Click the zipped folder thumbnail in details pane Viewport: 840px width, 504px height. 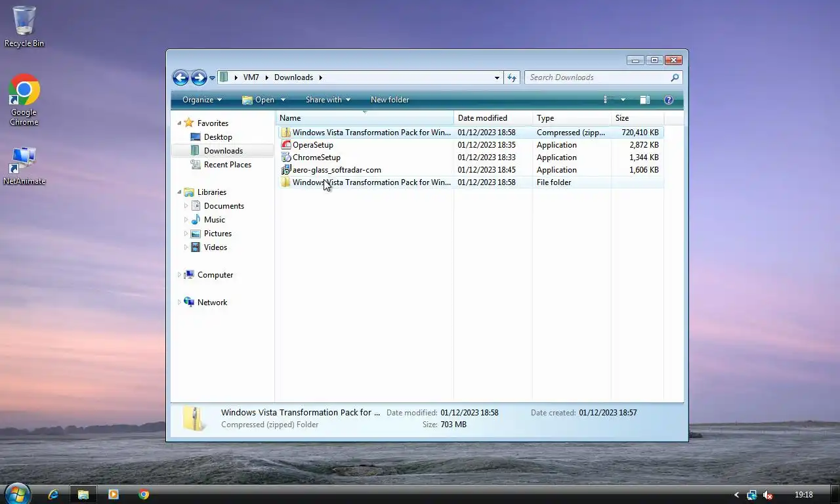pyautogui.click(x=195, y=419)
